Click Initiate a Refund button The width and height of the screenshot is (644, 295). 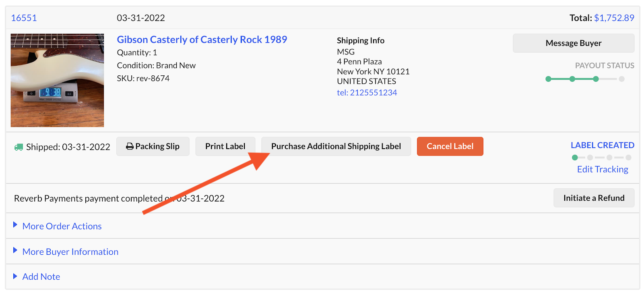(x=594, y=198)
